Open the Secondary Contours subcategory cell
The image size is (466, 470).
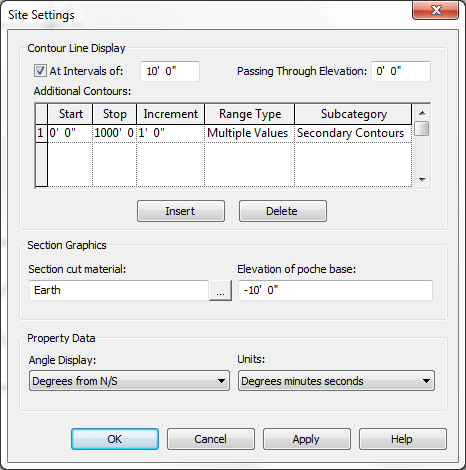[353, 133]
